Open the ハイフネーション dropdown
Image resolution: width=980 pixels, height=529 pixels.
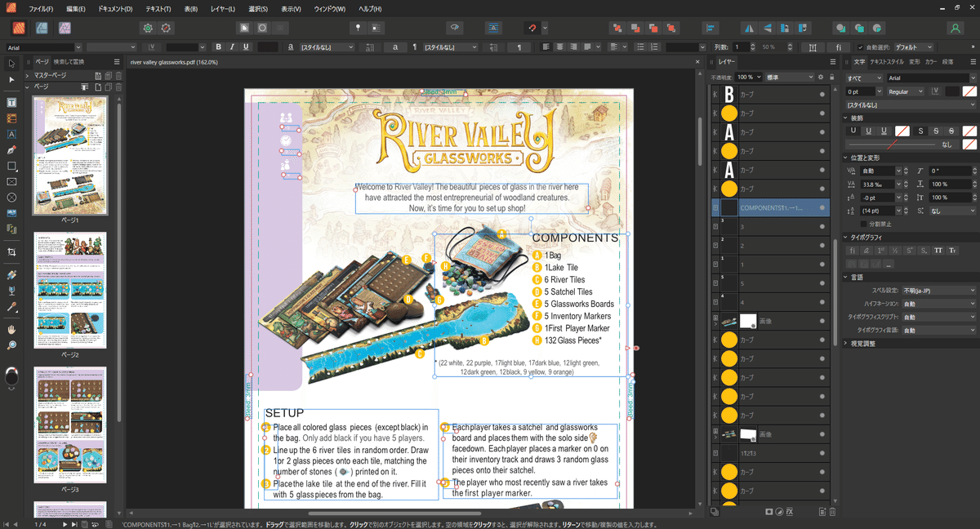[x=939, y=304]
